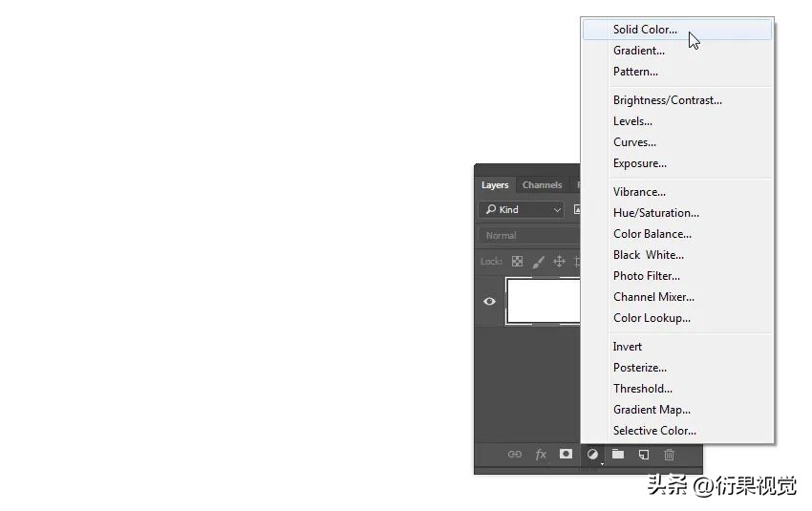
Task: Create a new group folder icon
Action: 618,454
